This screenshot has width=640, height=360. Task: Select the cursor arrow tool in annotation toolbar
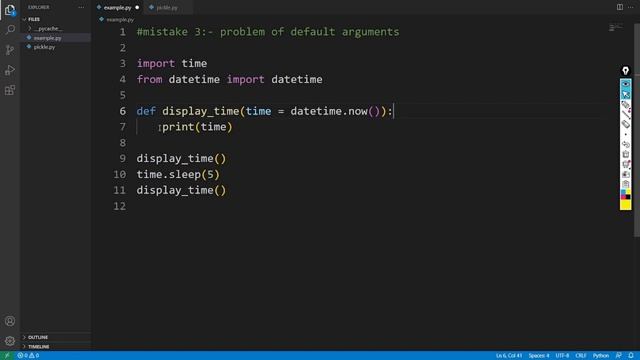(626, 95)
